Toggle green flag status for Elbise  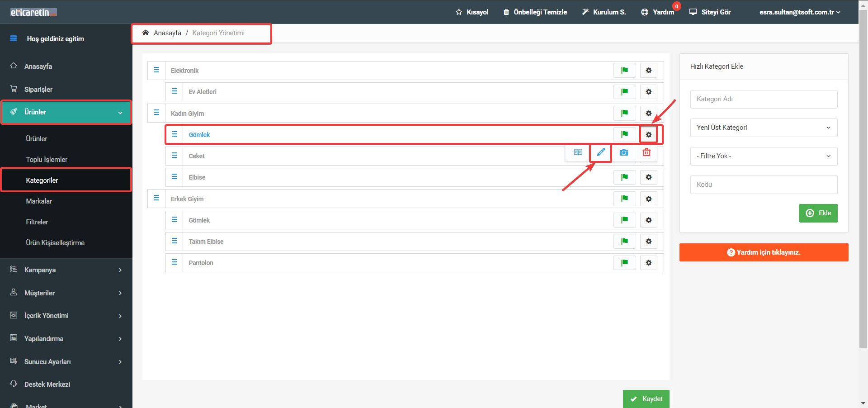point(624,177)
